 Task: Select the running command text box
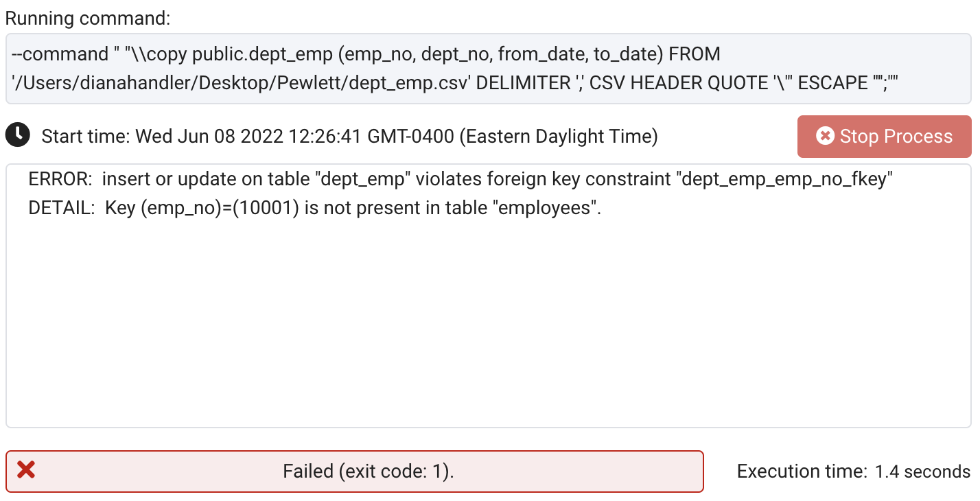(489, 69)
